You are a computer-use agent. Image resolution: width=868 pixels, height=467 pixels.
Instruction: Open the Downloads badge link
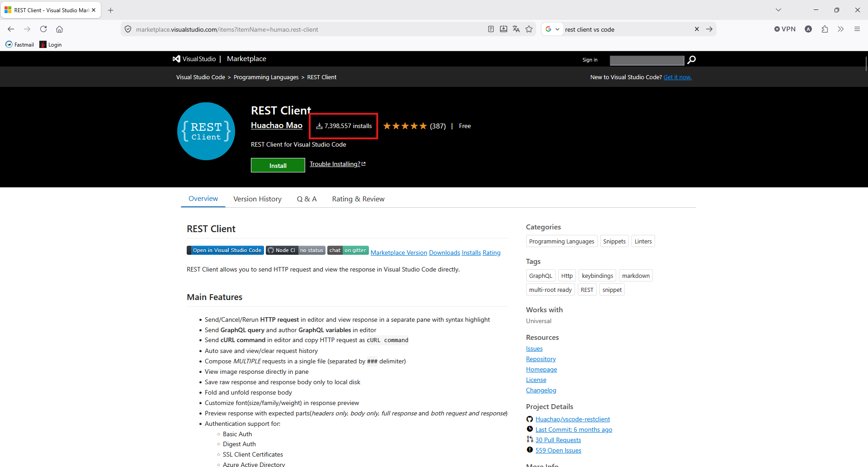click(444, 253)
